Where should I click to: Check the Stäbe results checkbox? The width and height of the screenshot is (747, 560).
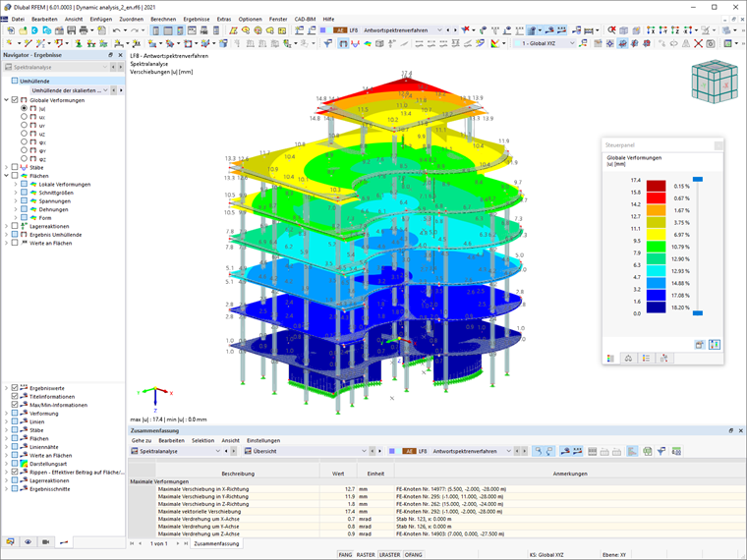tap(15, 167)
